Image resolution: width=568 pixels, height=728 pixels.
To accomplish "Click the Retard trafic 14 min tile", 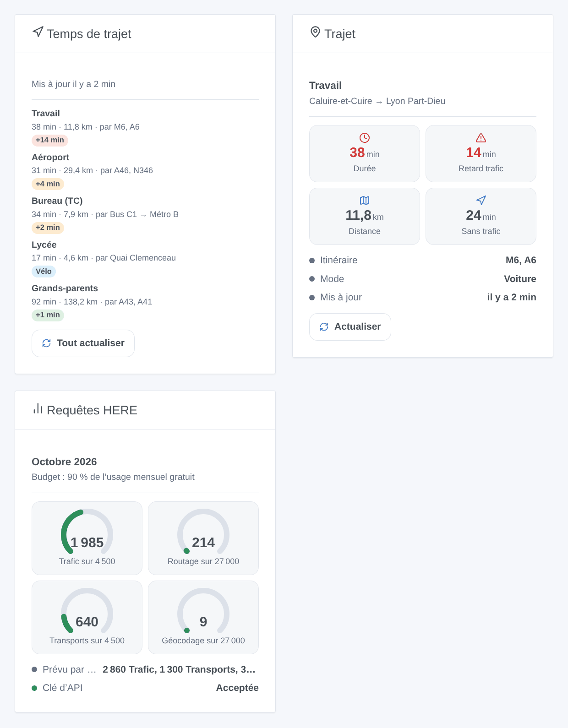I will click(x=481, y=153).
